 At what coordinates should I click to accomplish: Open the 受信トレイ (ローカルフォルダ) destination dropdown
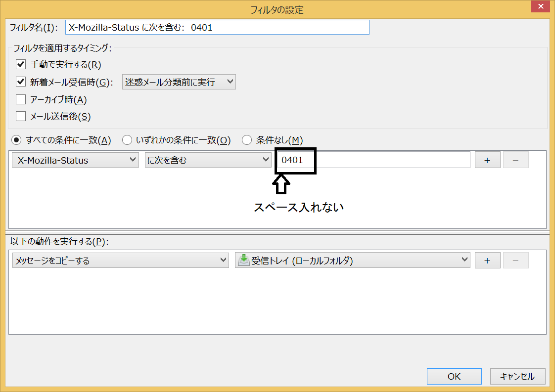353,261
